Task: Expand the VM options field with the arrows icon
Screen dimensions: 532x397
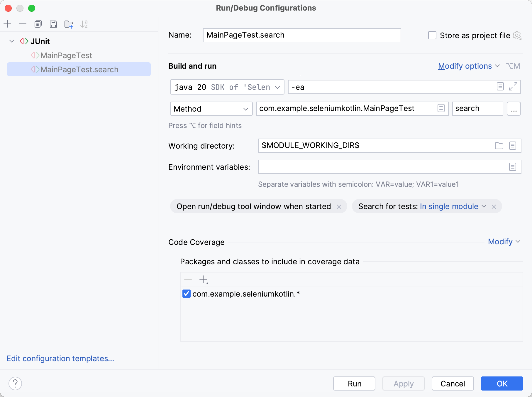Action: click(x=513, y=87)
